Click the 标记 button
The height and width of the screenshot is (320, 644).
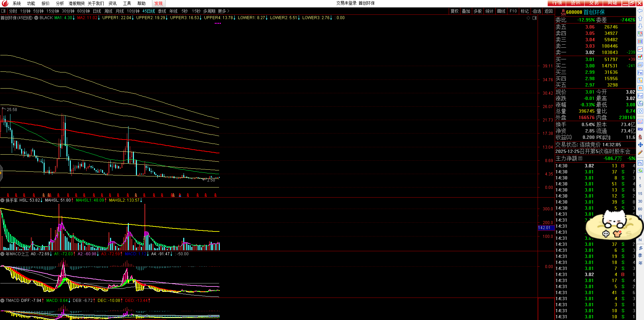pos(525,11)
